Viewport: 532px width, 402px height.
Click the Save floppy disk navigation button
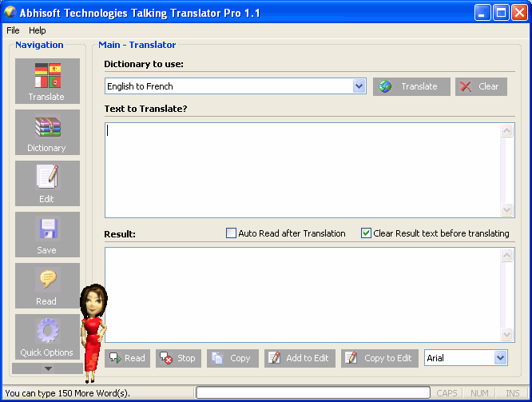[47, 235]
